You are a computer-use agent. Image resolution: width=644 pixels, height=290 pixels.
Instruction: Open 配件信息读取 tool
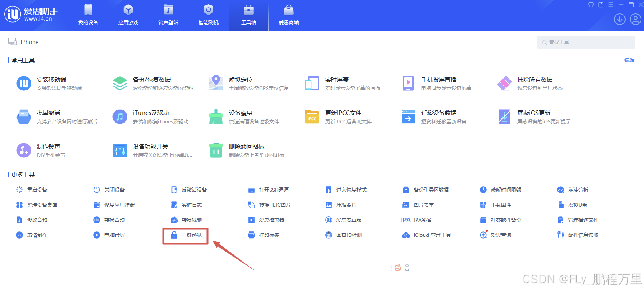(578, 235)
